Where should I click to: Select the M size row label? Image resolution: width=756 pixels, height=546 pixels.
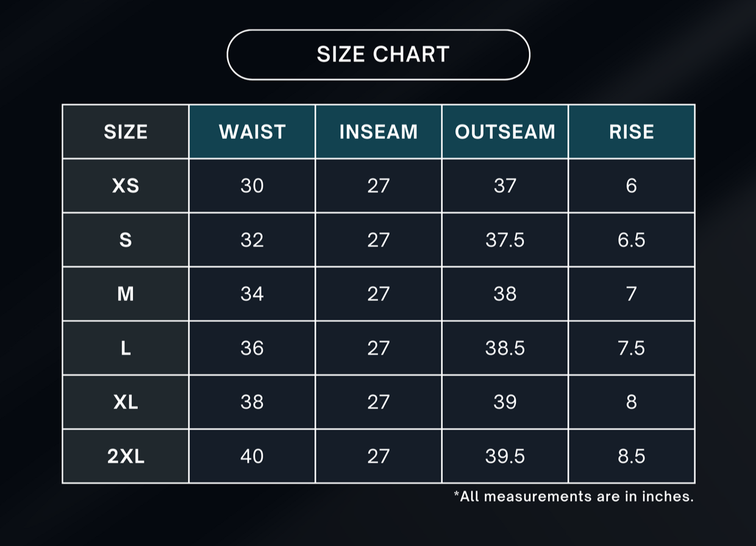pyautogui.click(x=126, y=294)
